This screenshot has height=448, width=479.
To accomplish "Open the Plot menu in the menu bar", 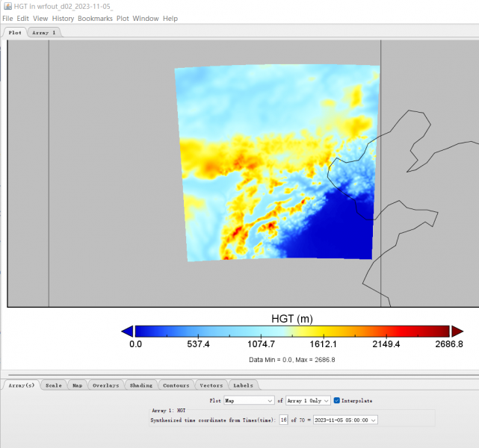I will pyautogui.click(x=123, y=18).
